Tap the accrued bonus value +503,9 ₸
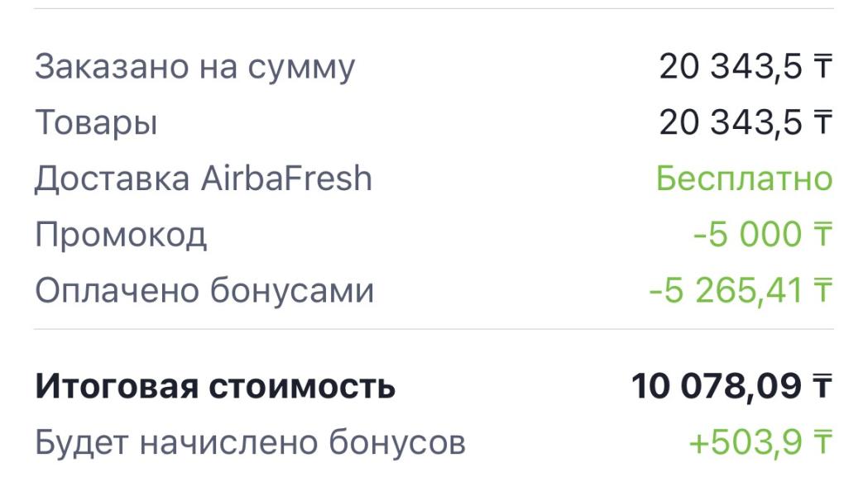 point(760,442)
